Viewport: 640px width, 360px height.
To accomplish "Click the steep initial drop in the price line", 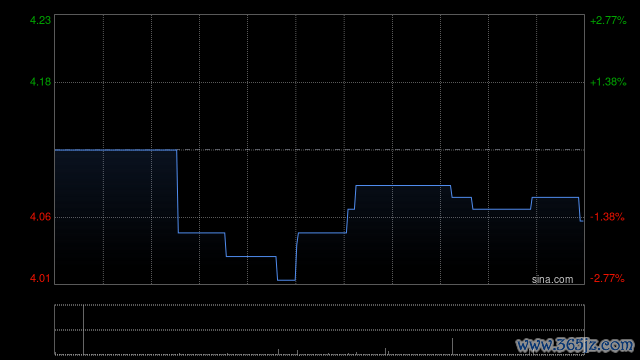I will (178, 191).
